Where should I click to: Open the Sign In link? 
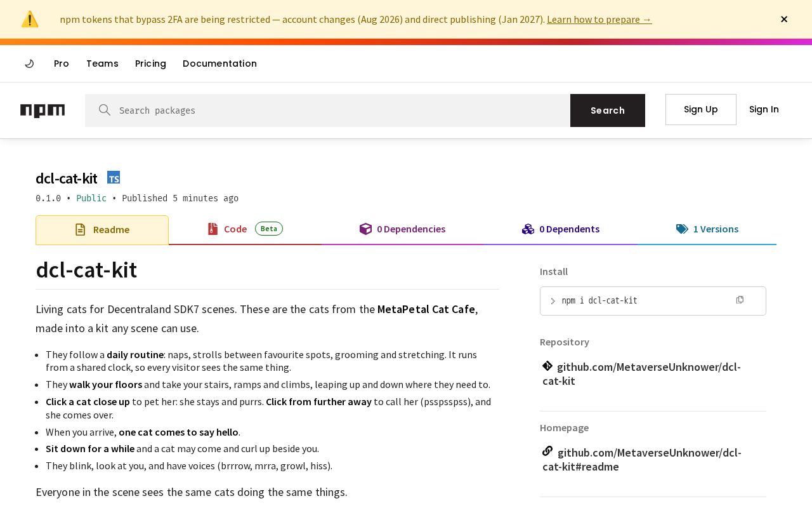(764, 109)
